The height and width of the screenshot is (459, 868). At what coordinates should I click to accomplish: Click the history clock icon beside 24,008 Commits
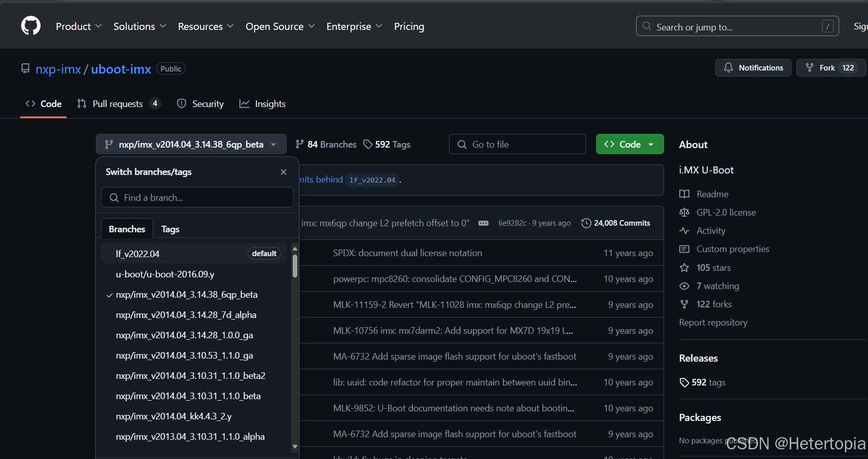pyautogui.click(x=586, y=223)
